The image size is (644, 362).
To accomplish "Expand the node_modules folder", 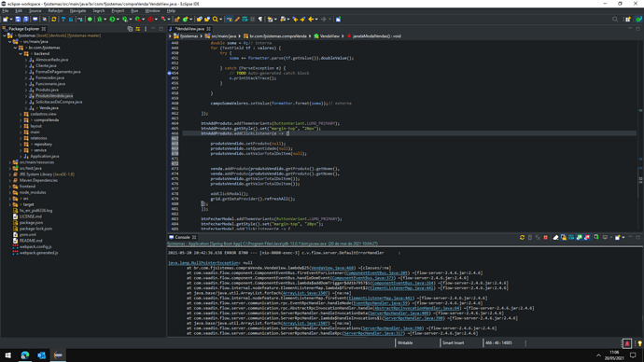I will click(x=10, y=192).
